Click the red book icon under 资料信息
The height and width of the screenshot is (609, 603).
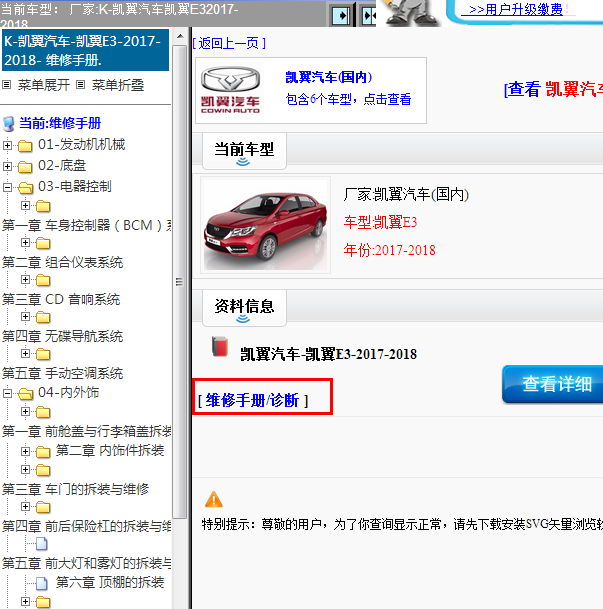point(220,346)
